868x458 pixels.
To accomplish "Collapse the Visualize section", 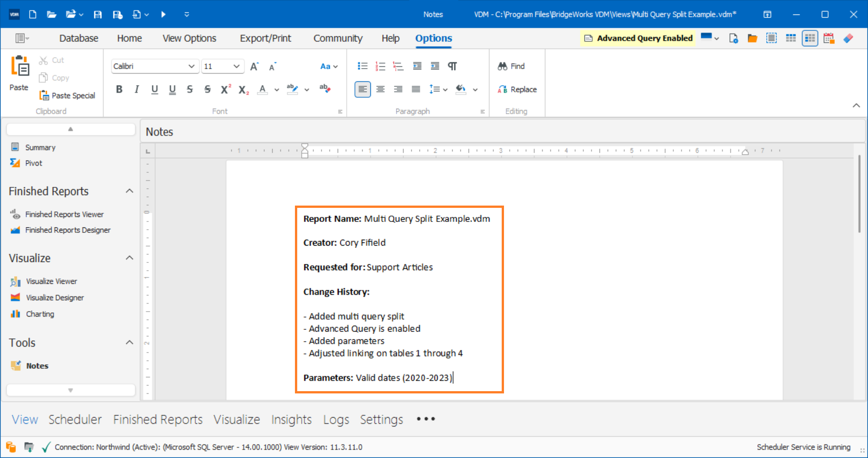I will click(130, 258).
